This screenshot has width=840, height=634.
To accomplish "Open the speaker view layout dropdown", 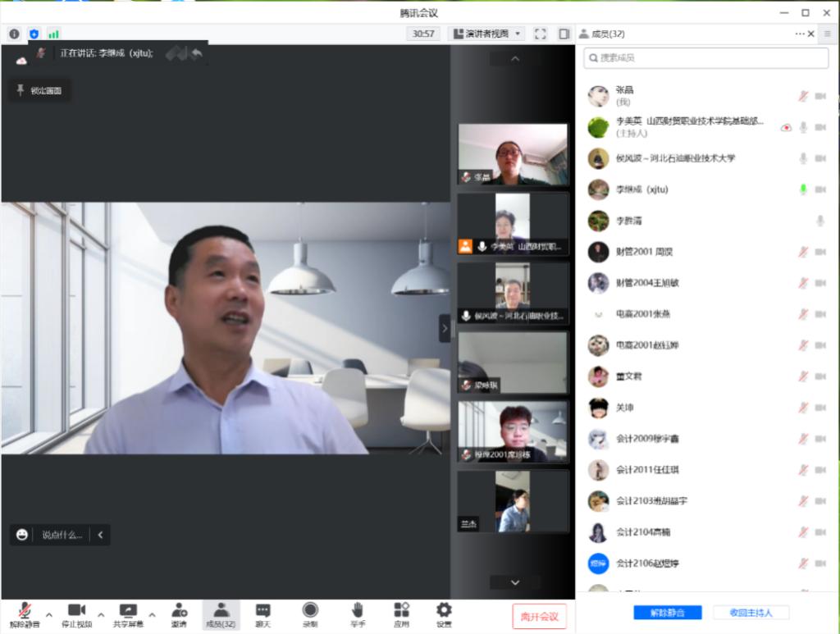I will coord(486,34).
